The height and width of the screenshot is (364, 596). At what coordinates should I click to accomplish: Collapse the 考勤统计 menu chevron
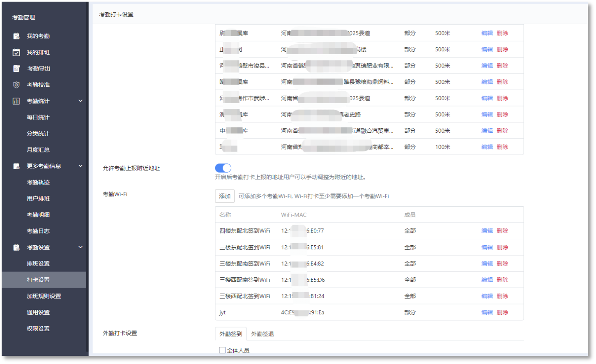point(81,101)
